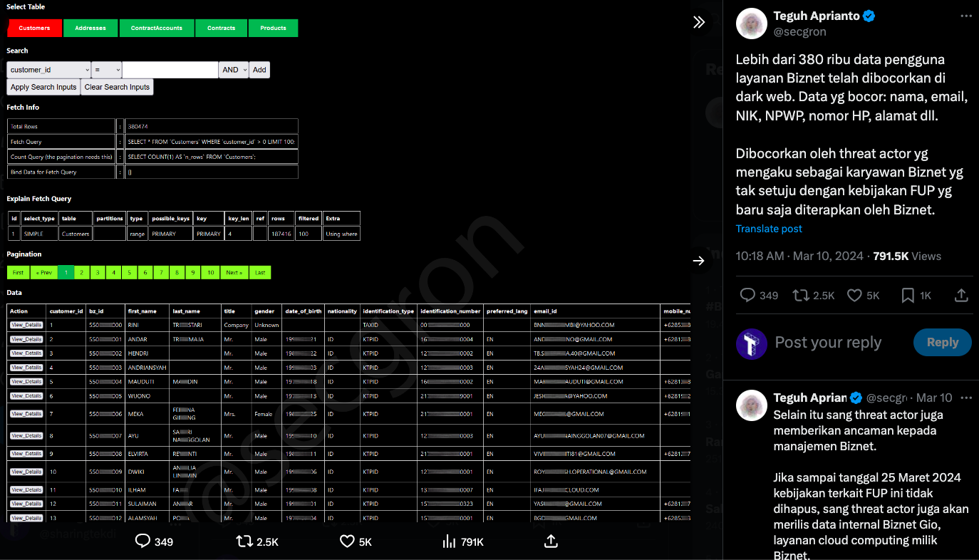This screenshot has width=979, height=560.
Task: Open the ellipsis menu on the top tweet
Action: coord(966,16)
